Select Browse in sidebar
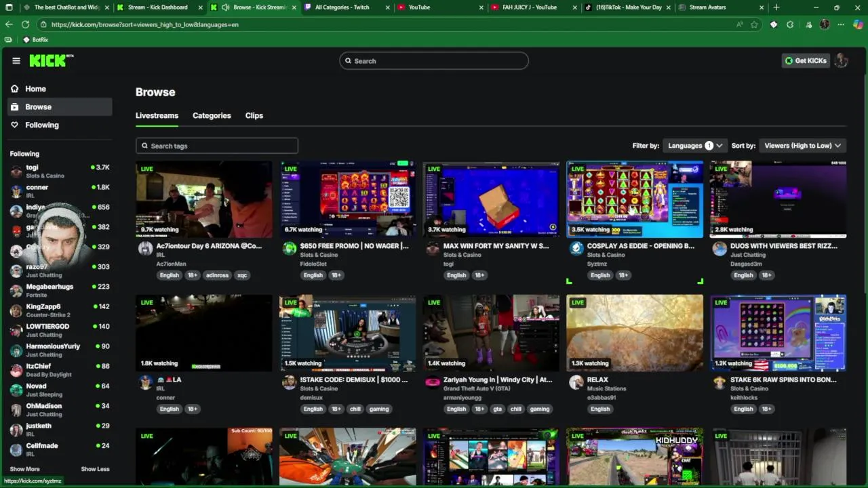868x488 pixels. 60,106
